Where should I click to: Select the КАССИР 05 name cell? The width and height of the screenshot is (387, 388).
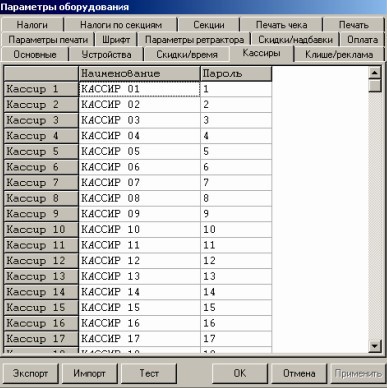tap(140, 151)
